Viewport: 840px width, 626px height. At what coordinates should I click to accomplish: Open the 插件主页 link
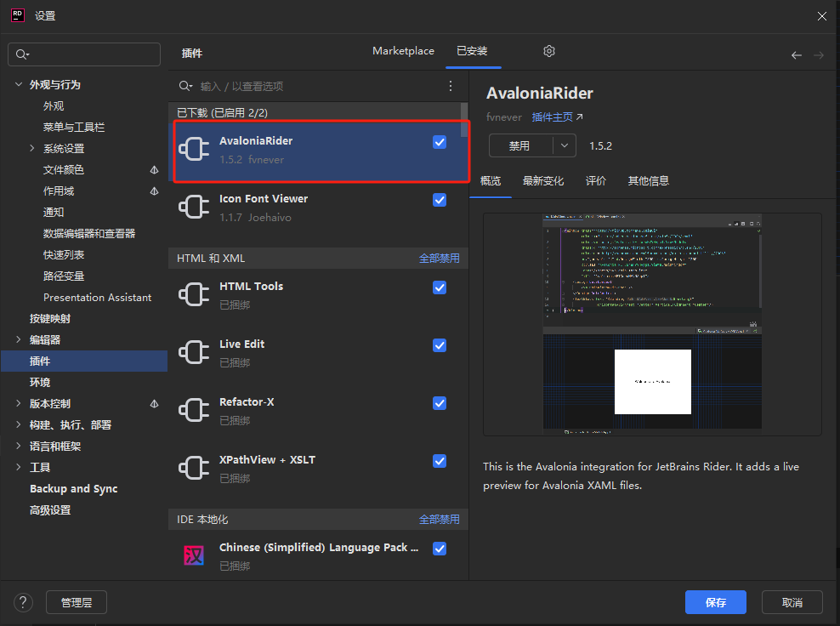pyautogui.click(x=553, y=117)
